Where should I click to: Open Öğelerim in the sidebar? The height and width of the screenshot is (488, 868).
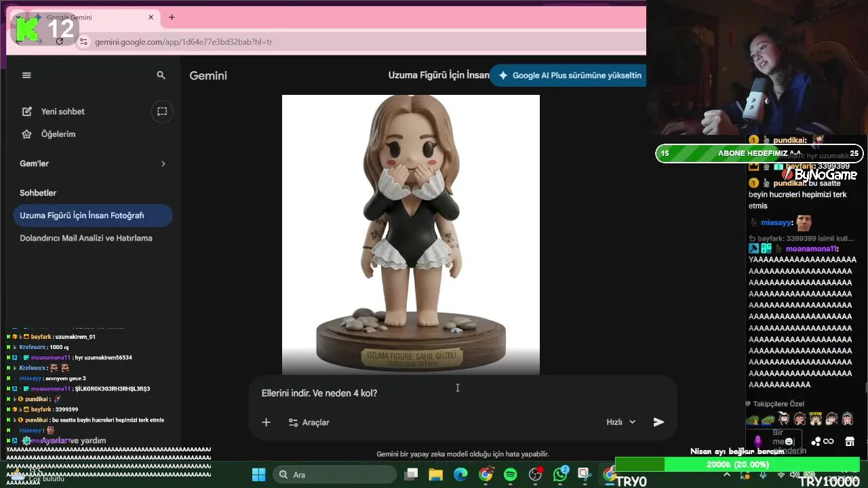click(58, 134)
